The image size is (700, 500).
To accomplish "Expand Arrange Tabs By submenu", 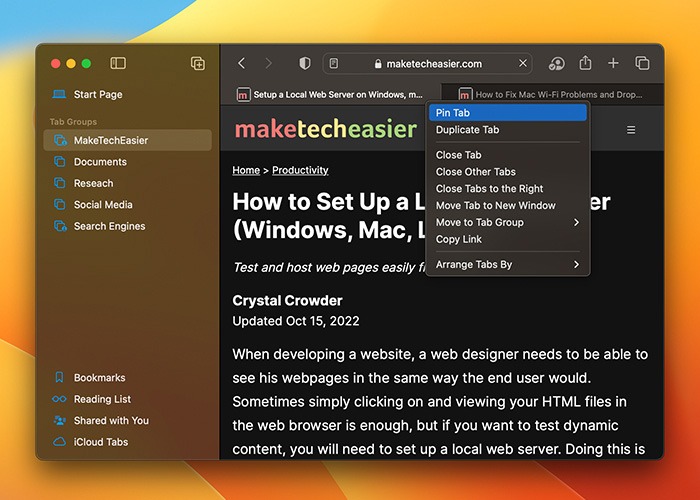I will point(508,264).
